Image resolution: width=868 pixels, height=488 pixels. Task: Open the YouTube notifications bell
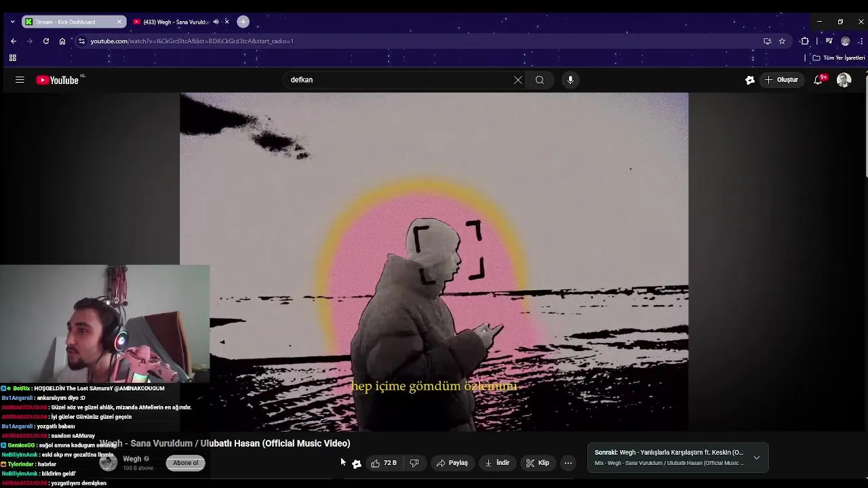818,80
